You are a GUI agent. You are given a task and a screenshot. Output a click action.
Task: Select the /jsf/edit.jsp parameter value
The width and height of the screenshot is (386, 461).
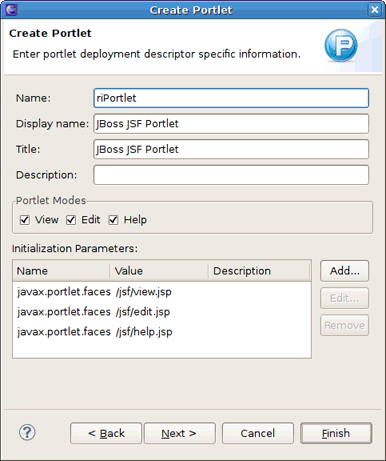pyautogui.click(x=143, y=312)
